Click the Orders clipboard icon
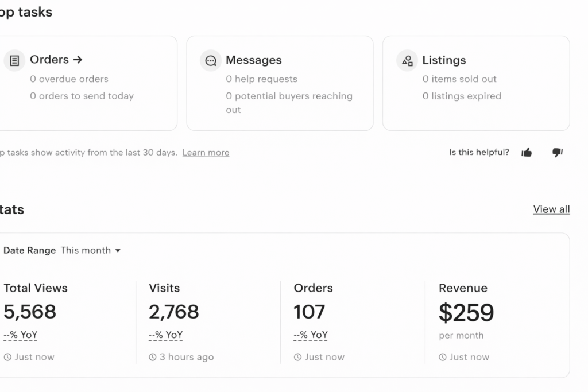 (14, 60)
